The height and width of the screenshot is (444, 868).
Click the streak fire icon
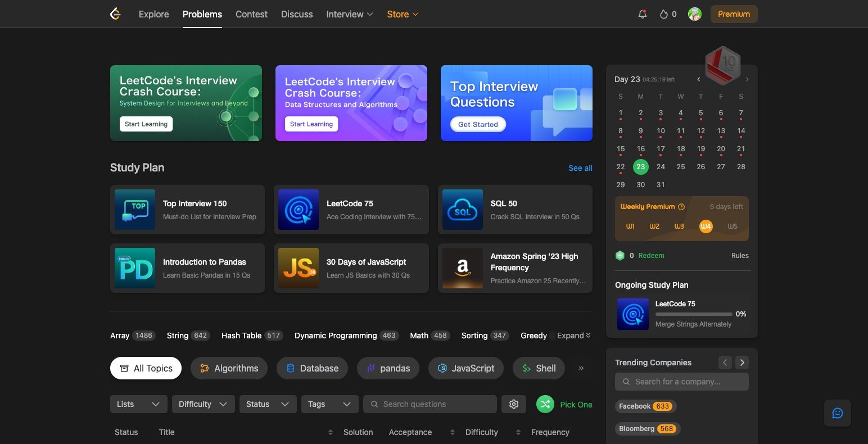(x=664, y=14)
